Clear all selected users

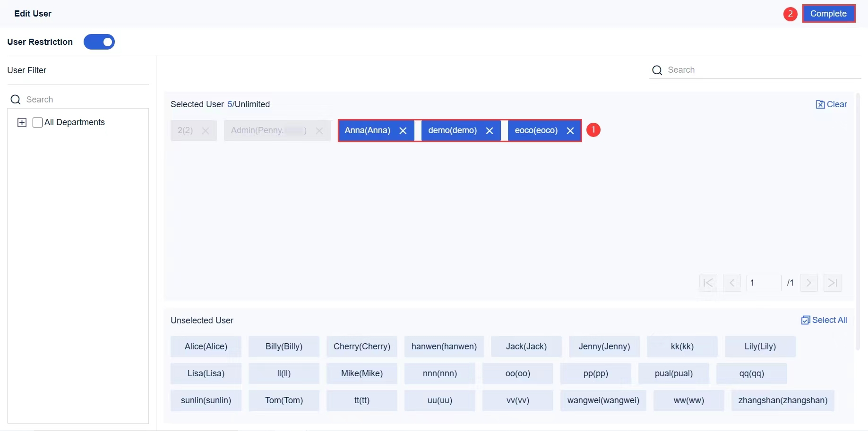831,104
